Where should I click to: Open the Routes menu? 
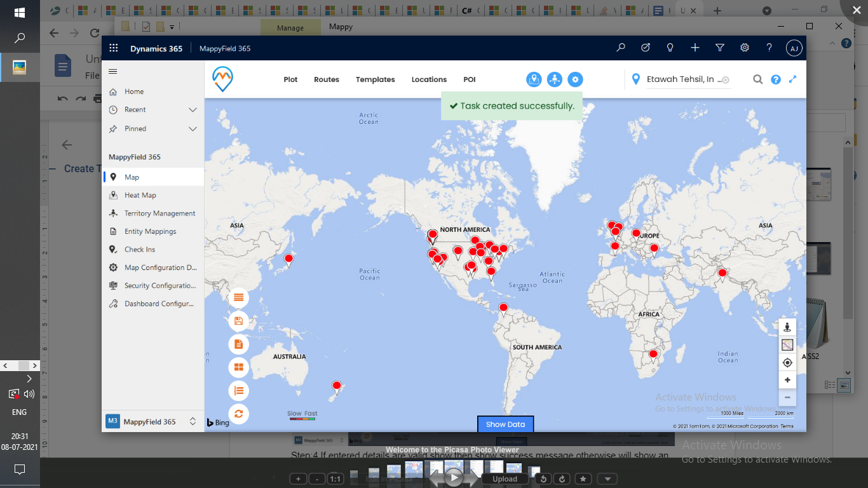[327, 79]
